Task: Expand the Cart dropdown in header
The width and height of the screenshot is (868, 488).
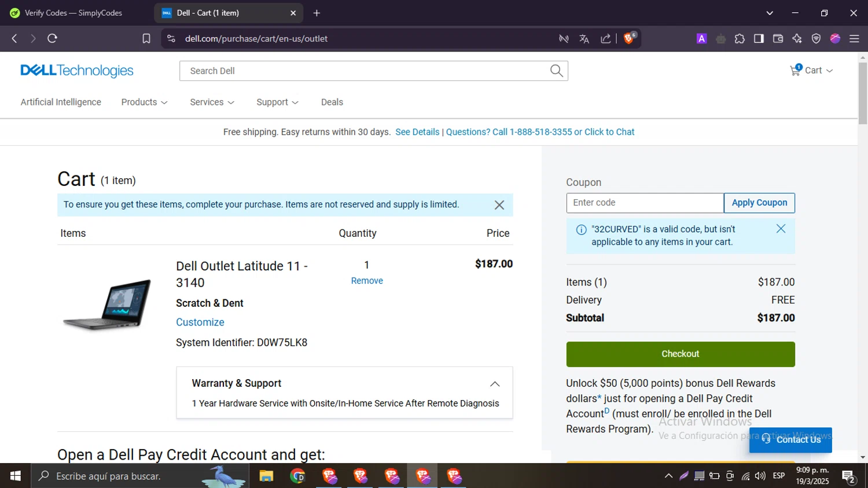Action: coord(819,70)
